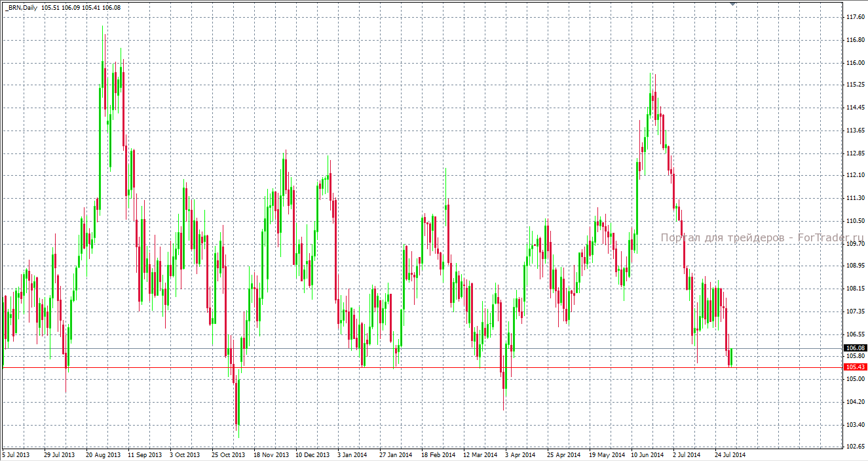This screenshot has height=461, width=868.
Task: Click the 108.15 price scale label
Action: click(855, 289)
